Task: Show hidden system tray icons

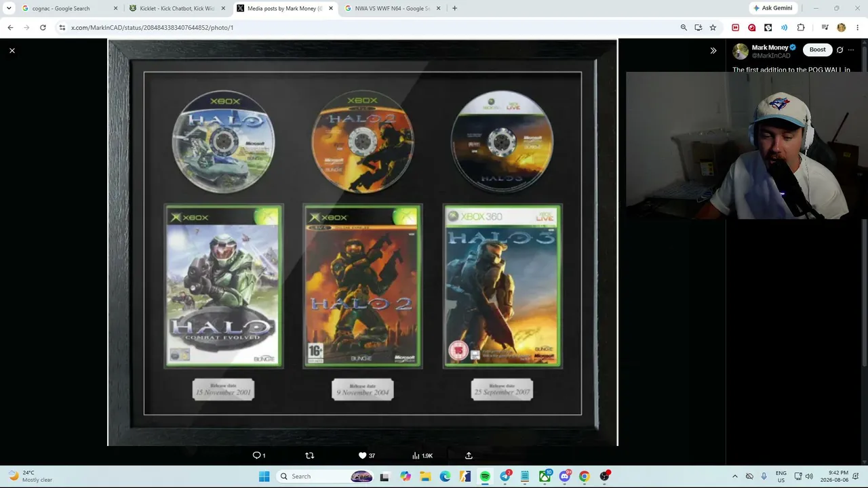Action: tap(734, 476)
